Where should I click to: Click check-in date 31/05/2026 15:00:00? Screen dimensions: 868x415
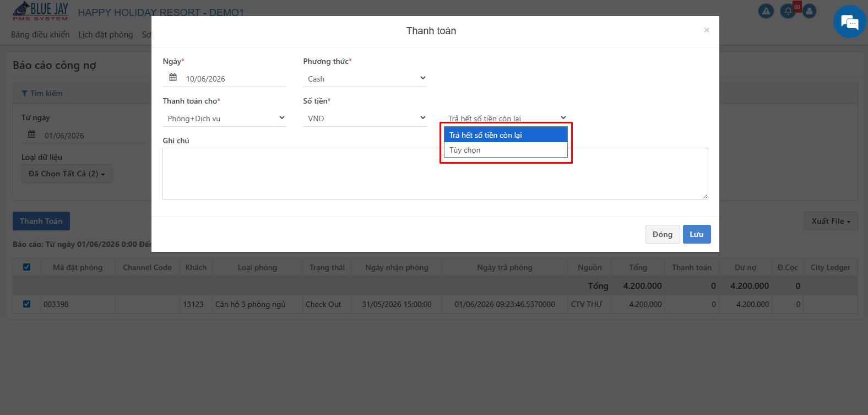(397, 304)
